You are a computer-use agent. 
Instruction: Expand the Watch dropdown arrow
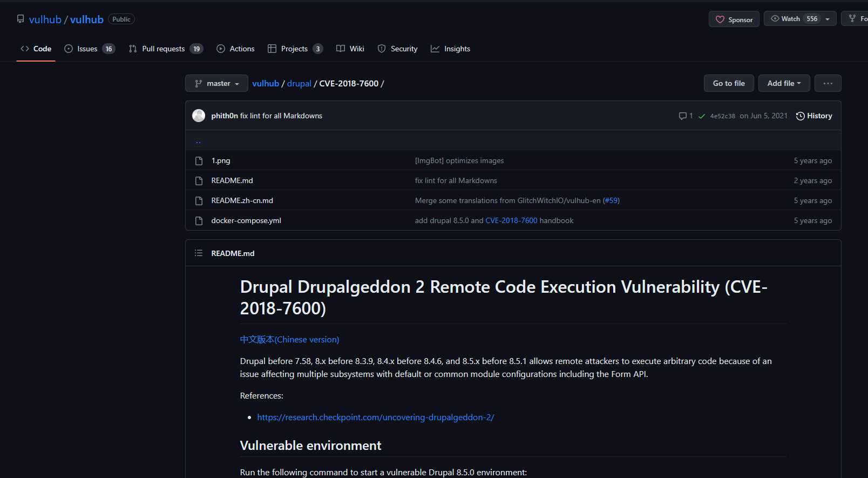[828, 19]
